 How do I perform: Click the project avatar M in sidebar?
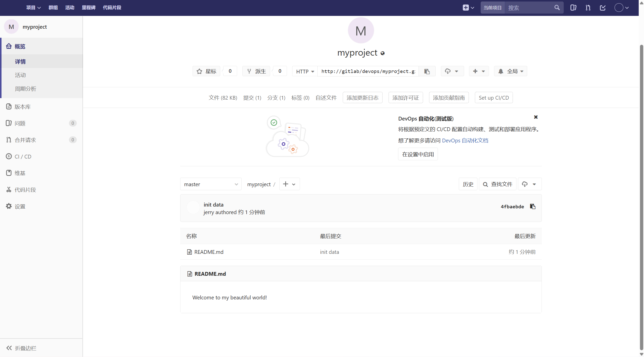11,27
